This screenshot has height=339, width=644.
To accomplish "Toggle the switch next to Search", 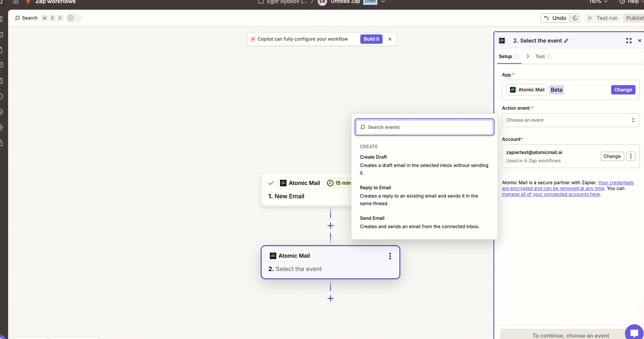I will point(74,18).
